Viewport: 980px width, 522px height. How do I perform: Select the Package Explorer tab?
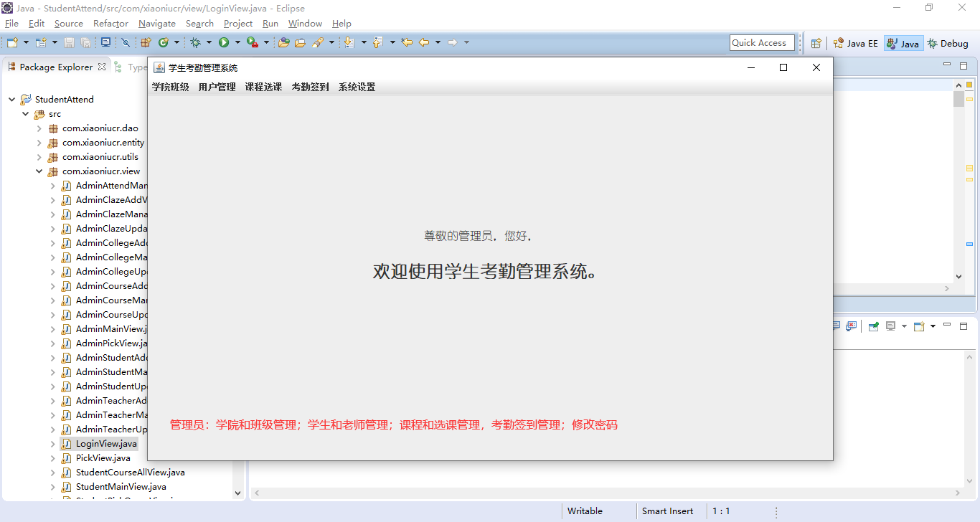pos(56,67)
